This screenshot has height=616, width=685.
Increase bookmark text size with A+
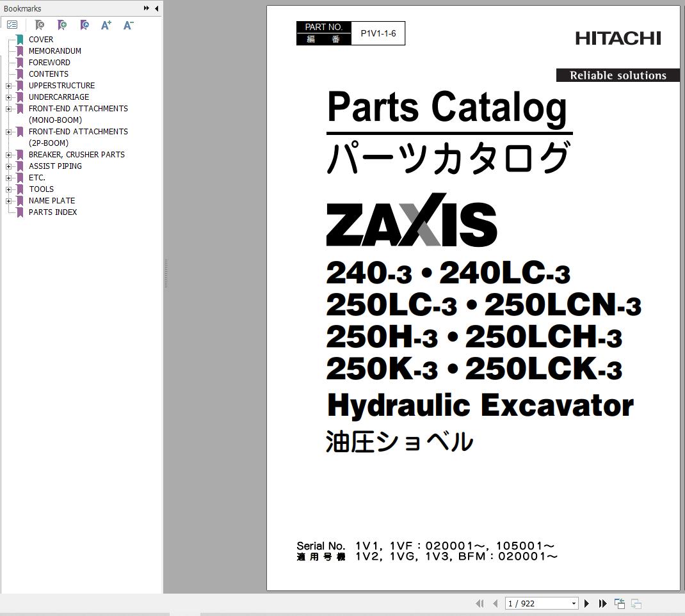(x=106, y=26)
